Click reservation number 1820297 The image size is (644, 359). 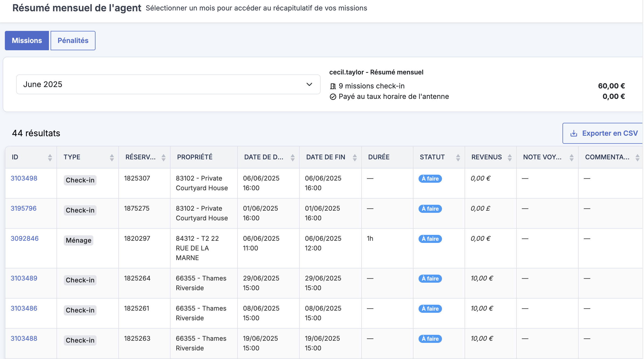pos(137,238)
